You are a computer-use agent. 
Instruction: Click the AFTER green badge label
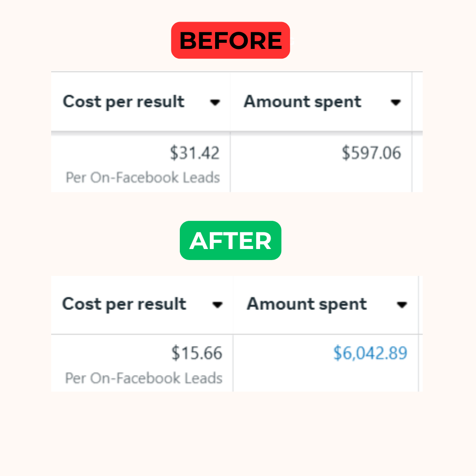pyautogui.click(x=230, y=241)
